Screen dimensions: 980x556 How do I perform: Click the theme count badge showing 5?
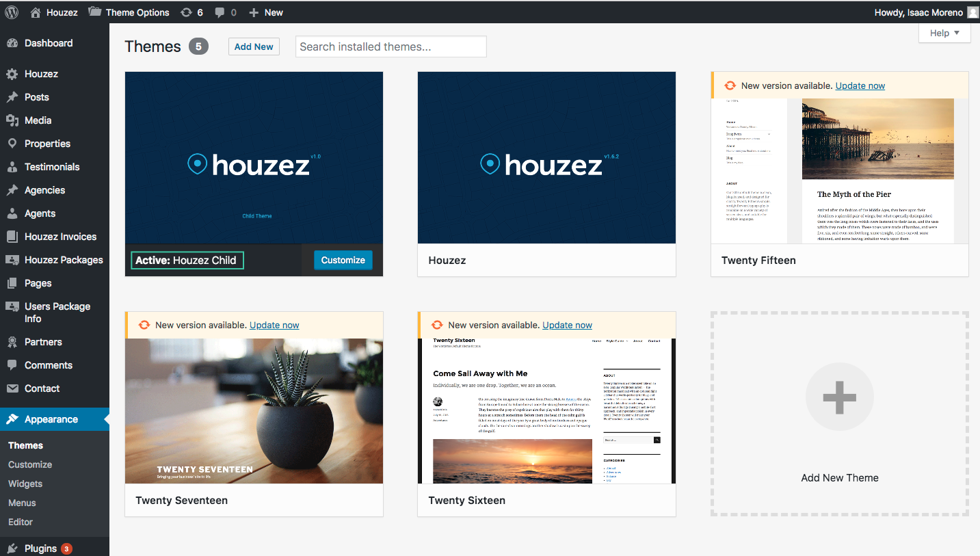click(x=199, y=47)
